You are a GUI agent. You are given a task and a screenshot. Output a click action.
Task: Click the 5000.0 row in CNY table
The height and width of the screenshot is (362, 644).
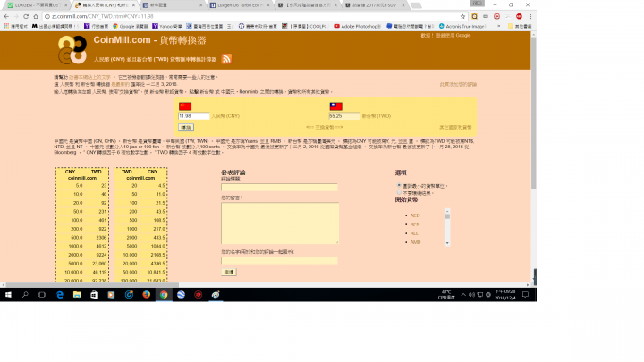point(82,264)
